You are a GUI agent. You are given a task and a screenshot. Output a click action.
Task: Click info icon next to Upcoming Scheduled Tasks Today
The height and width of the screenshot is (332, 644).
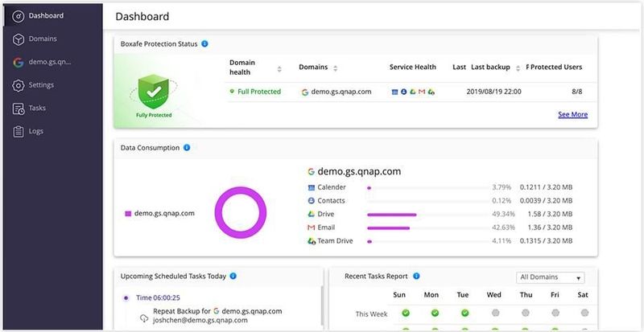[x=233, y=276]
